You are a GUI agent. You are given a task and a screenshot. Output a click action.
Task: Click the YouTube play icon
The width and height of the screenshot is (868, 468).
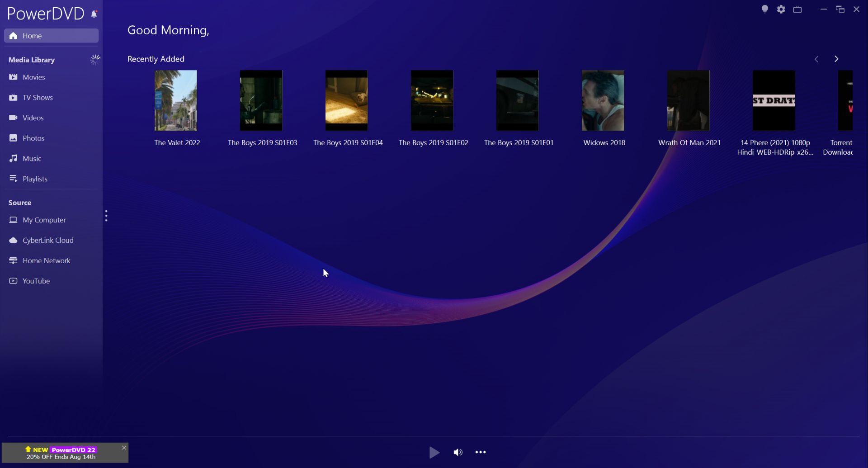pos(13,281)
